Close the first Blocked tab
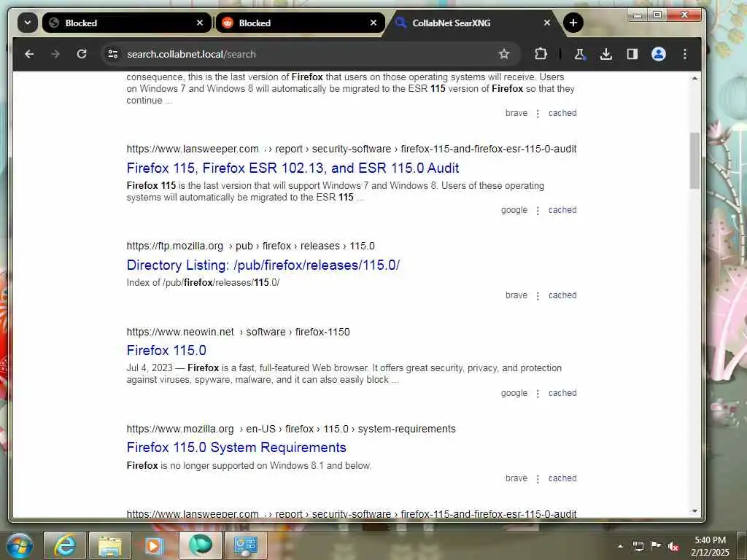 coord(200,23)
